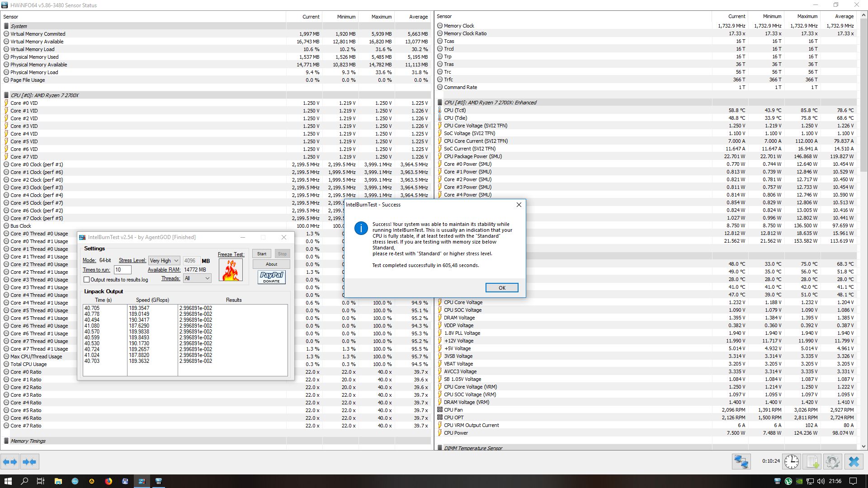Select the DRAM Voltage row

coord(646,318)
